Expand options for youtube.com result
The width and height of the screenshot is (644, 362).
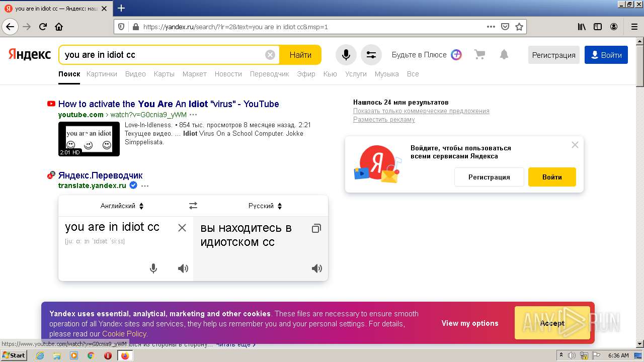(x=193, y=115)
